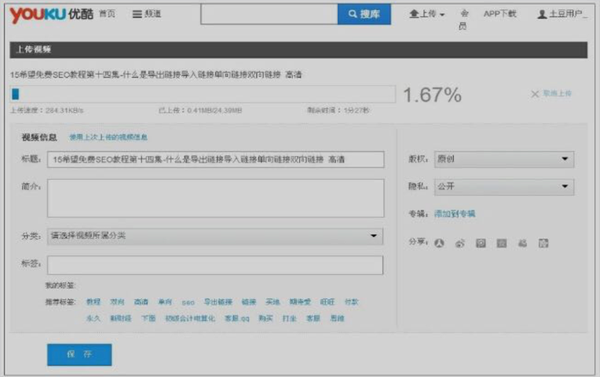Add recommended tag 购买
The width and height of the screenshot is (600, 377).
click(x=266, y=318)
